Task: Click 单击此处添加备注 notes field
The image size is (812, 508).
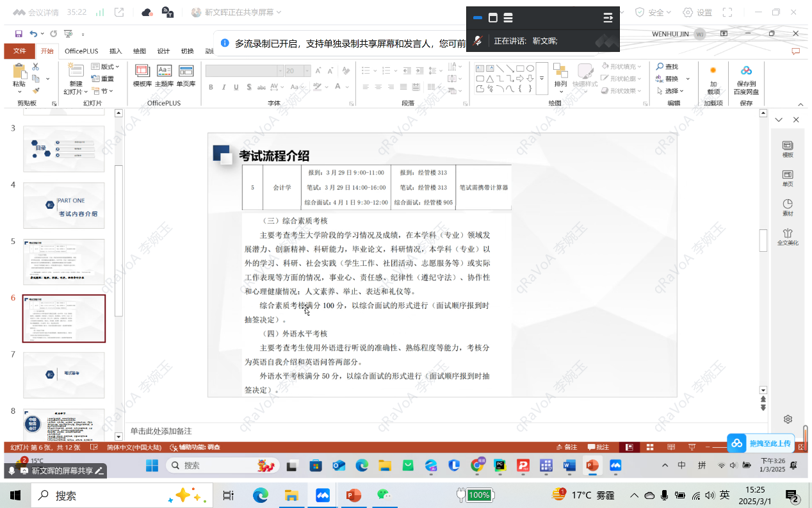Action: point(161,431)
